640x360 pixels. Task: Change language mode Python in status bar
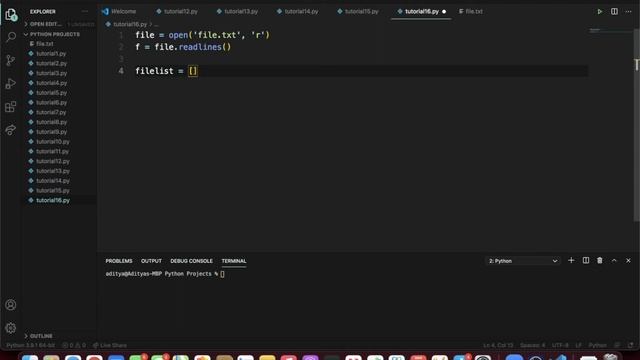[597, 345]
